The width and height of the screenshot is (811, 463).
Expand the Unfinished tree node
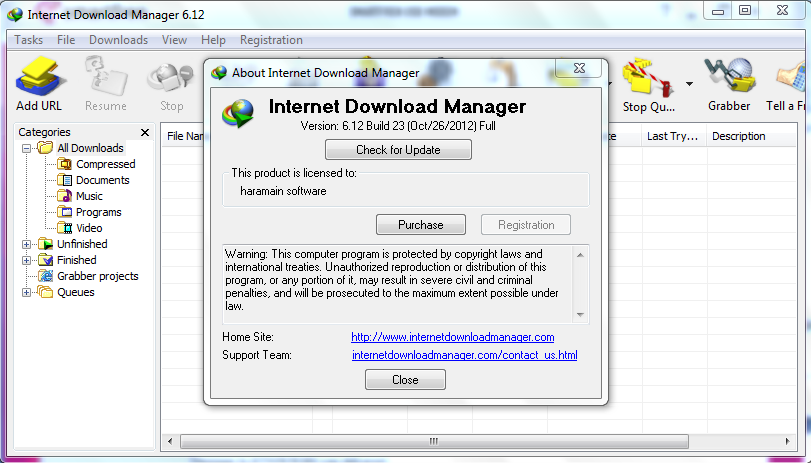(26, 244)
